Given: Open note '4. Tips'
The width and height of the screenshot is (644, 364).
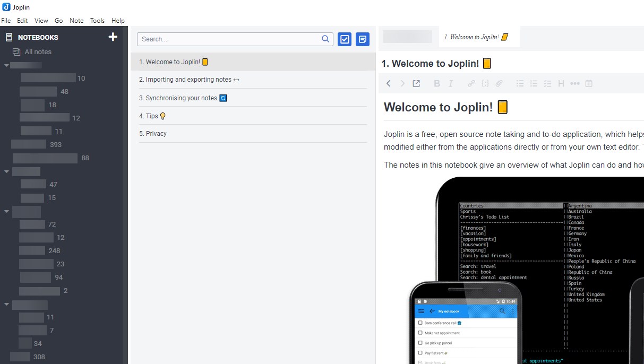Looking at the screenshot, I should 253,116.
